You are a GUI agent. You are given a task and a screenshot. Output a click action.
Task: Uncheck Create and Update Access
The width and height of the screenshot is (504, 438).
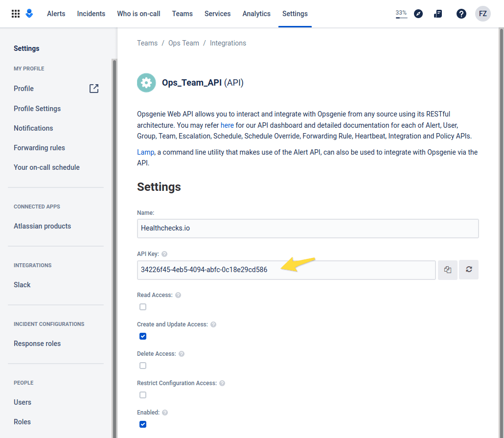point(143,336)
